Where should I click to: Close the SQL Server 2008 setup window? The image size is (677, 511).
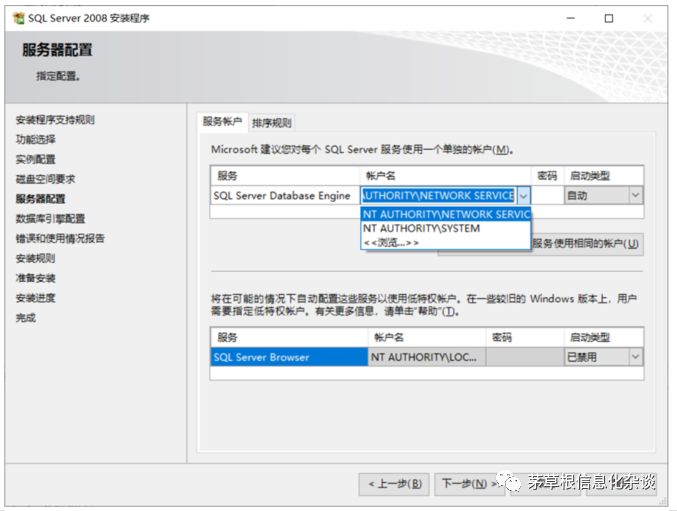pos(648,18)
